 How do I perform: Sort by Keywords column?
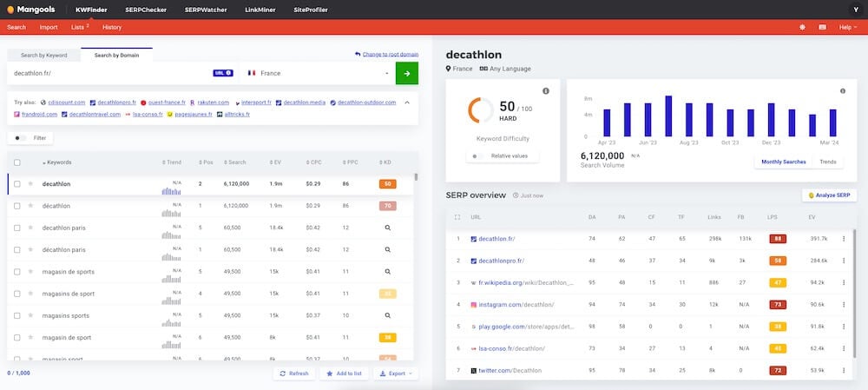coord(57,162)
